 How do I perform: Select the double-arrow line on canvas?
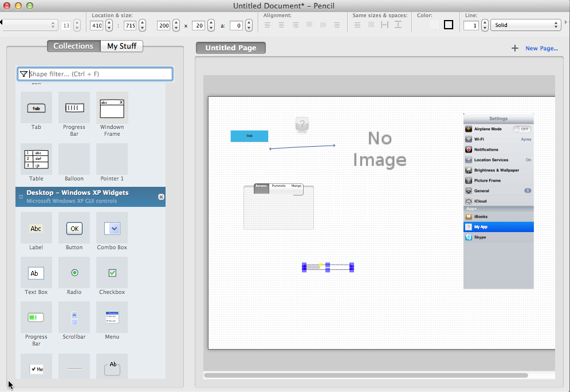pyautogui.click(x=302, y=147)
